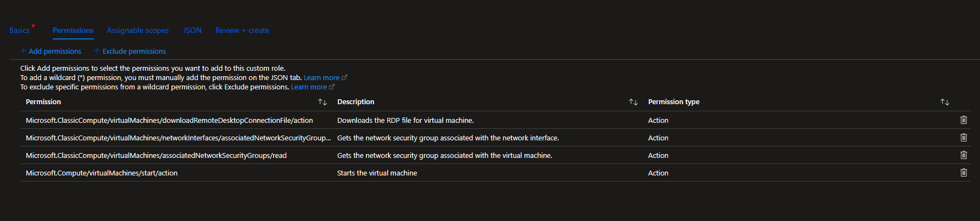Click the Permission type column header

click(x=673, y=102)
